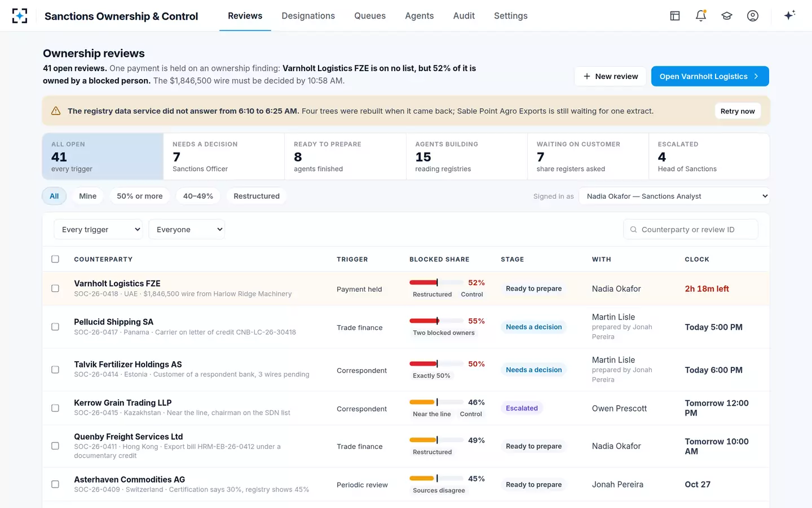Check the Asterhaven Commodities AG checkbox

(x=55, y=484)
